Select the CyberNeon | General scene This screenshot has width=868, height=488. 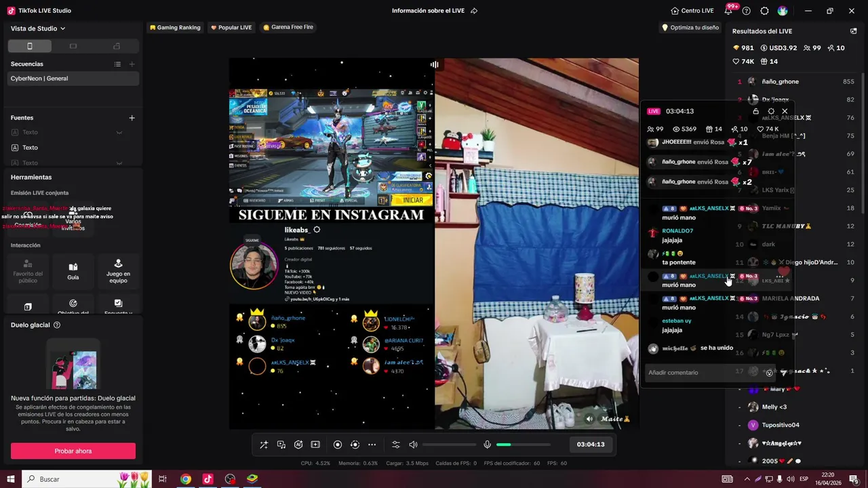[x=73, y=79]
